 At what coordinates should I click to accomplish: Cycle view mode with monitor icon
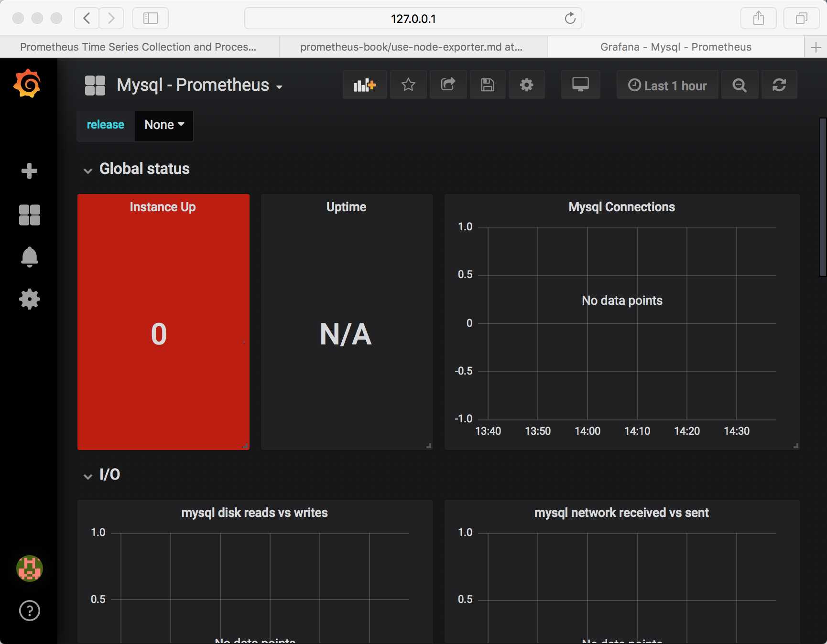pyautogui.click(x=580, y=85)
